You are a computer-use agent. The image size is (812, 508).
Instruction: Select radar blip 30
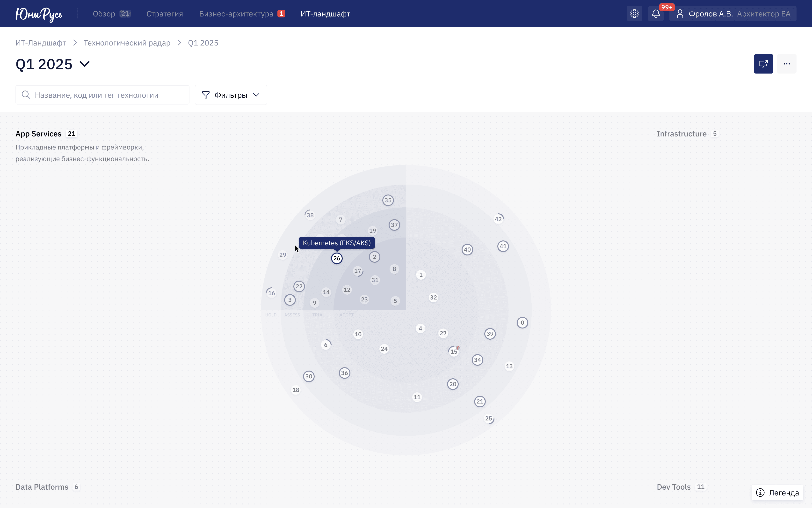[309, 376]
